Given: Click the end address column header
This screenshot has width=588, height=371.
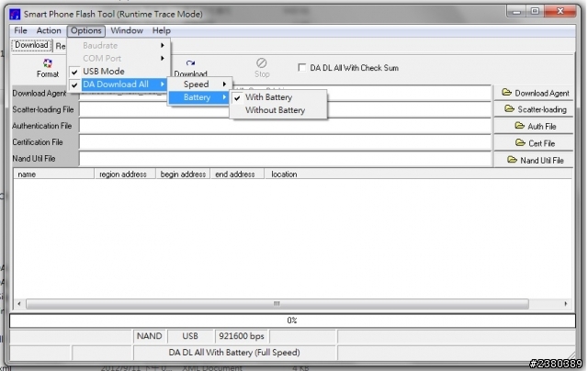Looking at the screenshot, I should (237, 174).
